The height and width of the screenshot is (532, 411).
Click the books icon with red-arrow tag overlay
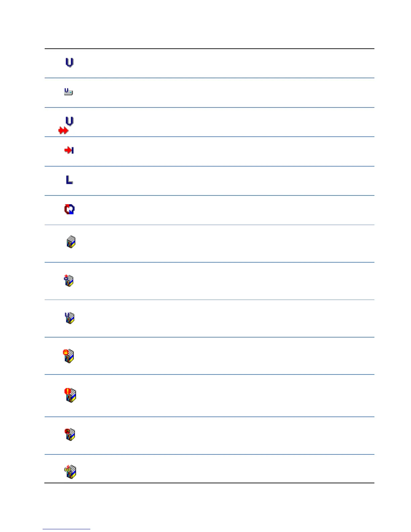(x=69, y=280)
